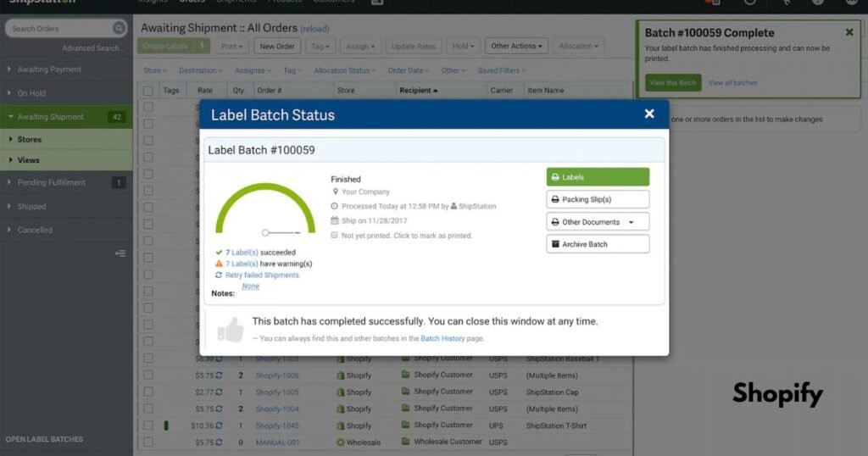
Task: Click the green tag marker on Shopify-1045 row
Action: pos(166,425)
